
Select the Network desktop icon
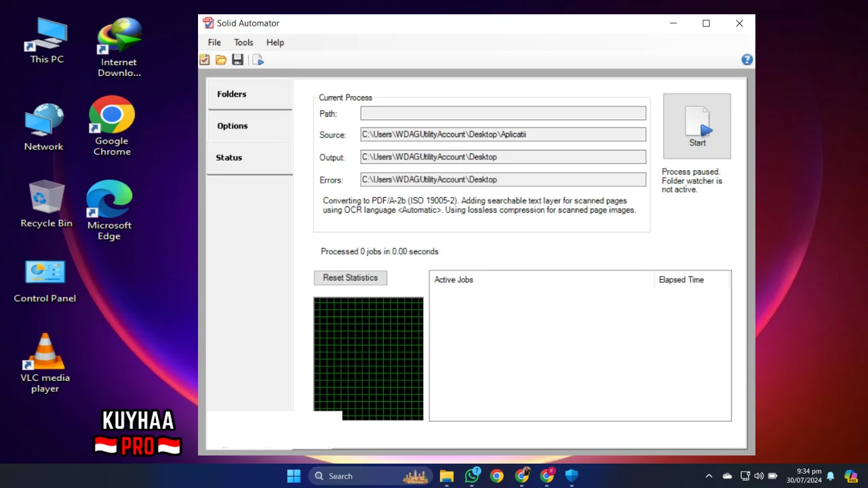click(43, 127)
